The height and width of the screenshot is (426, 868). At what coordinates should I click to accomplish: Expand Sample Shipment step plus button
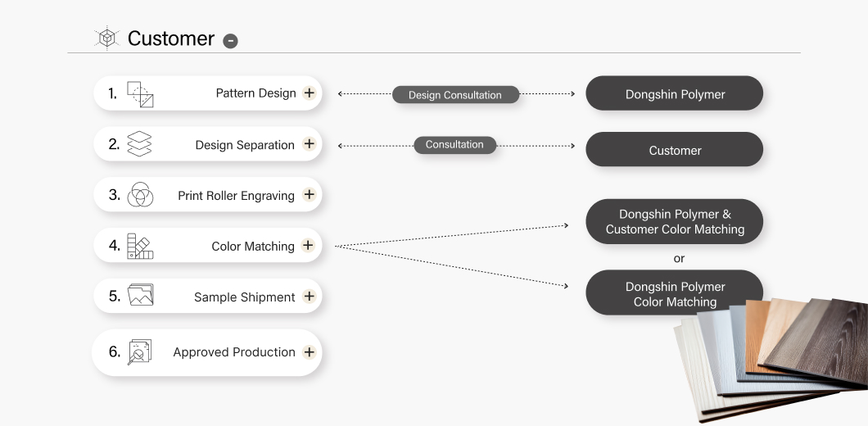coord(309,297)
